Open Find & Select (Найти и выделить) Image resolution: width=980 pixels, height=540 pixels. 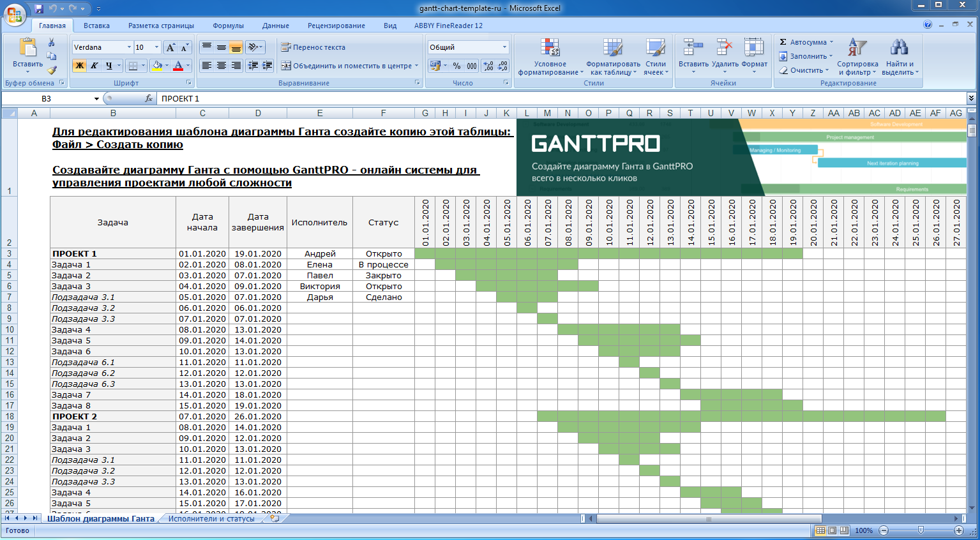900,56
